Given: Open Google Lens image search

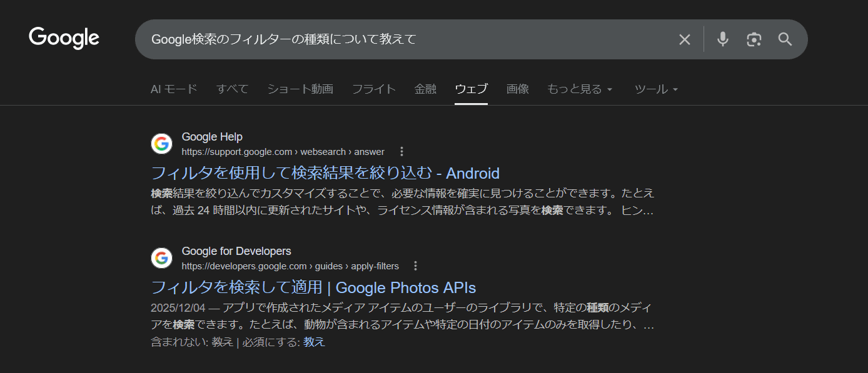Looking at the screenshot, I should tap(754, 39).
